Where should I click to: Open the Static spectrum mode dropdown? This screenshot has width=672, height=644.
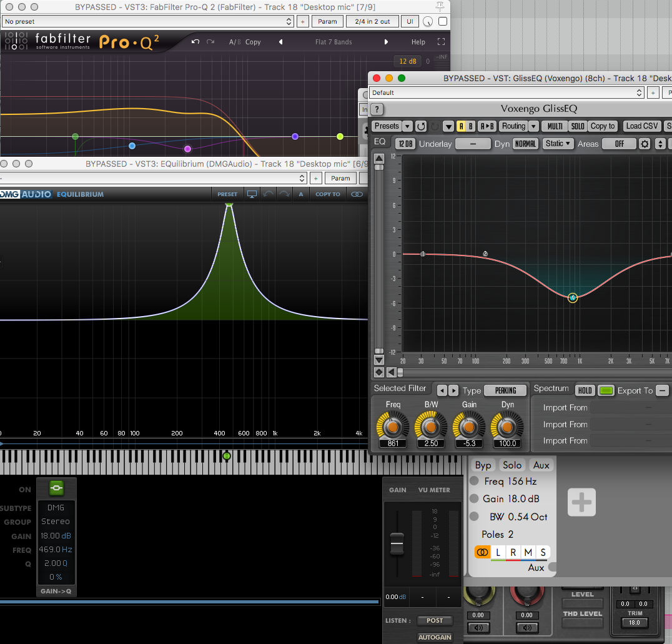click(x=558, y=143)
